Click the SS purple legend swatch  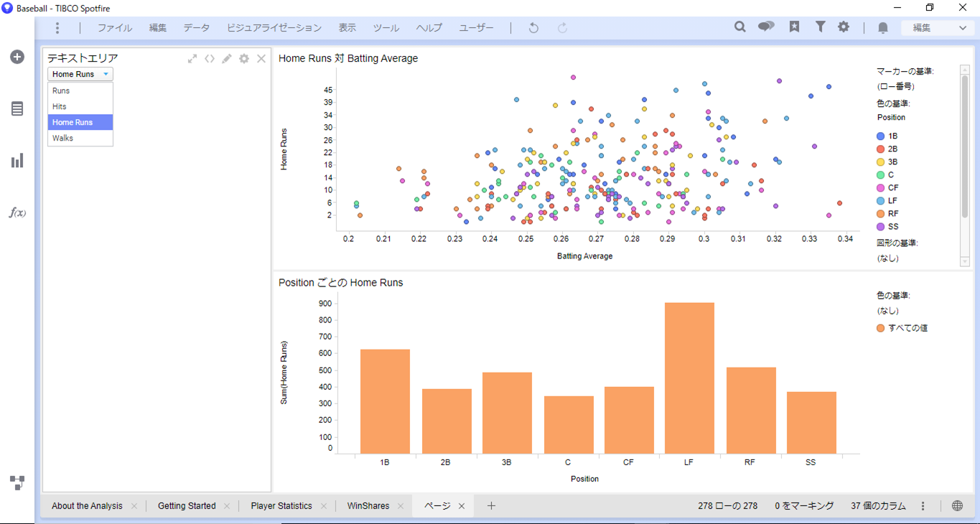tap(881, 226)
